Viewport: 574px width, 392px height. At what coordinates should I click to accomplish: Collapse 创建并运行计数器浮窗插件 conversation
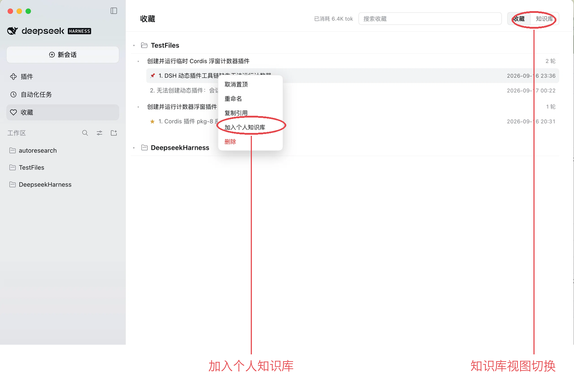tap(138, 107)
